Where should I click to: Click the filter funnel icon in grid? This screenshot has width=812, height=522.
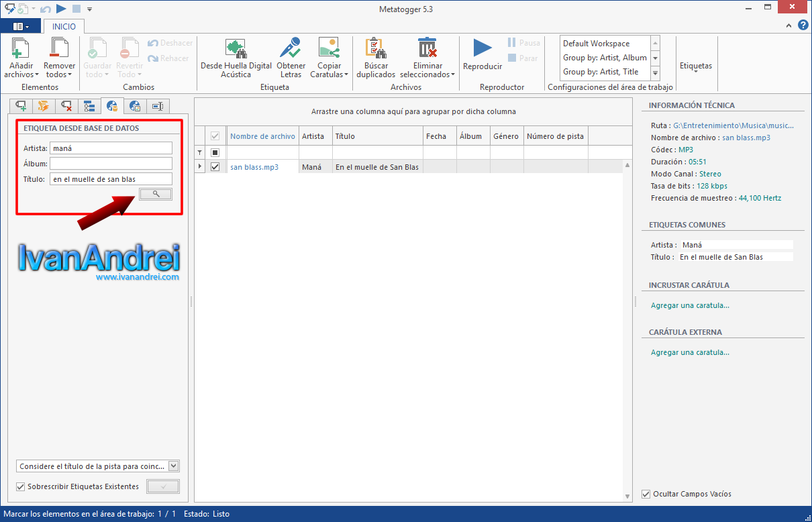199,153
